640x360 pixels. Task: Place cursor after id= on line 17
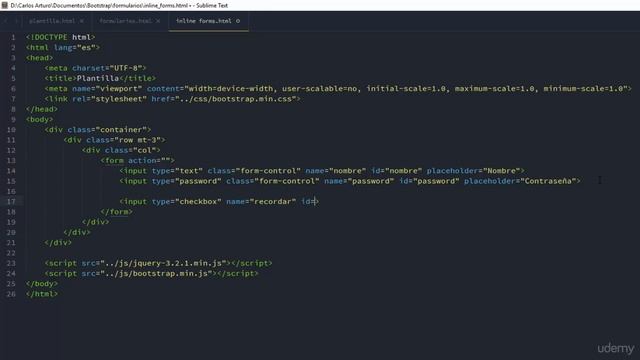pos(315,201)
